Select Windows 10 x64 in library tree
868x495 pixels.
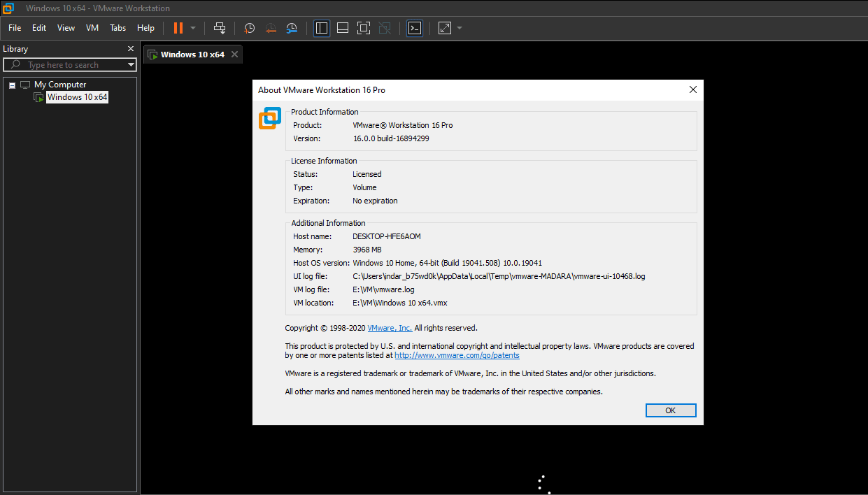point(77,97)
